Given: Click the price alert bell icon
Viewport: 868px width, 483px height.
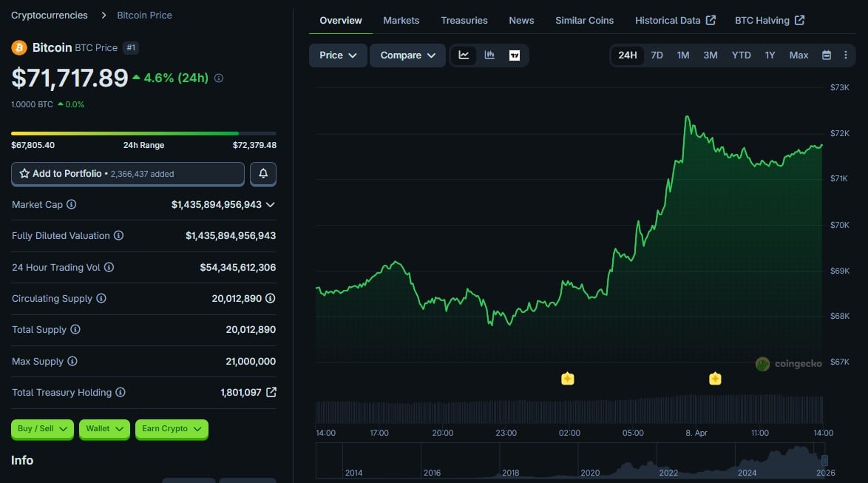Looking at the screenshot, I should tap(263, 174).
